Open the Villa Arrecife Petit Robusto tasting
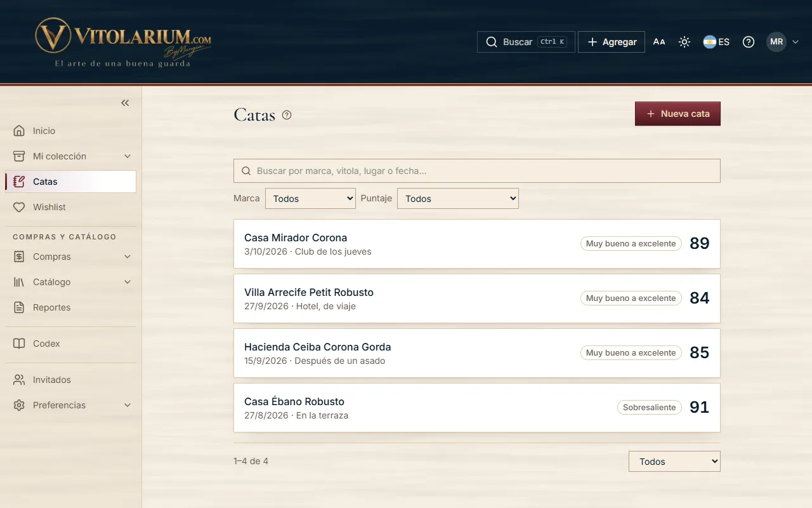The width and height of the screenshot is (812, 508). [477, 298]
